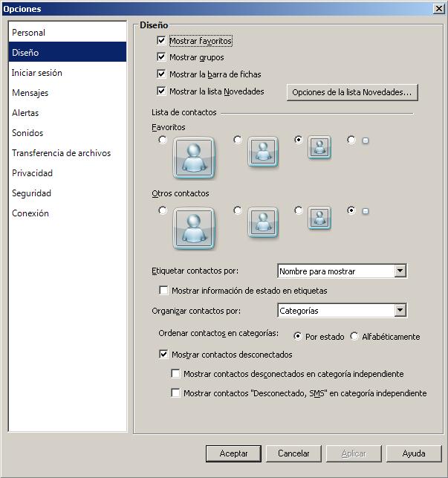The height and width of the screenshot is (478, 448).
Task: Open the Privacidad settings category
Action: (32, 173)
